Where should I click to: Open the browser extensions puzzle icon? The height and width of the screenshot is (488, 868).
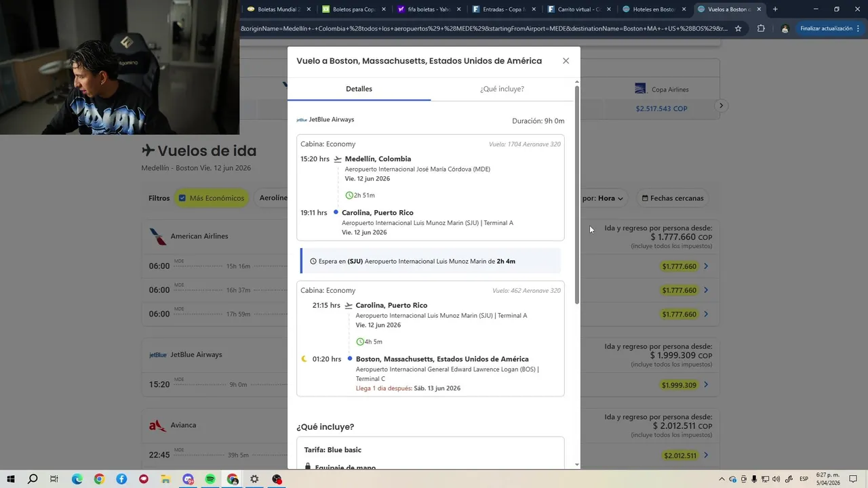click(x=761, y=28)
